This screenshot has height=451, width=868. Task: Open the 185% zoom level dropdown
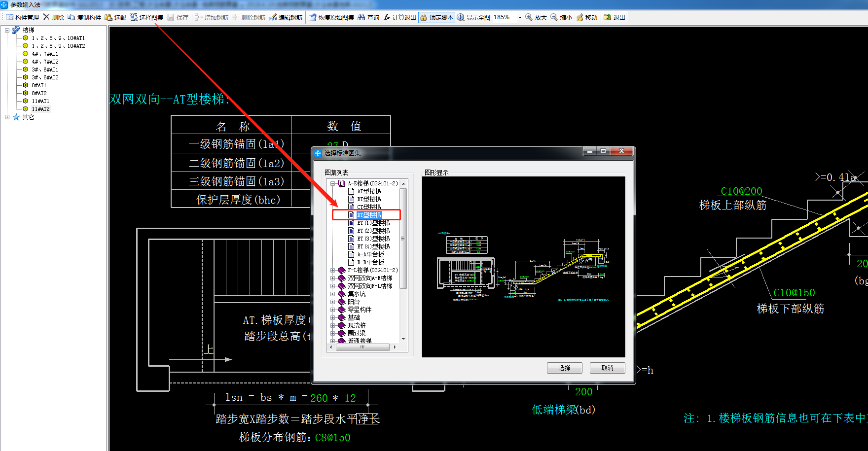[x=520, y=17]
